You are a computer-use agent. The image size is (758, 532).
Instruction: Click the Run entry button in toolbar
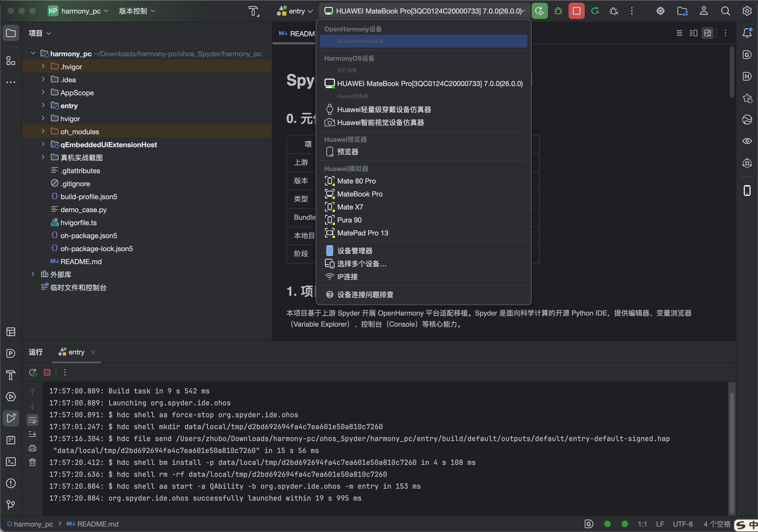point(540,11)
